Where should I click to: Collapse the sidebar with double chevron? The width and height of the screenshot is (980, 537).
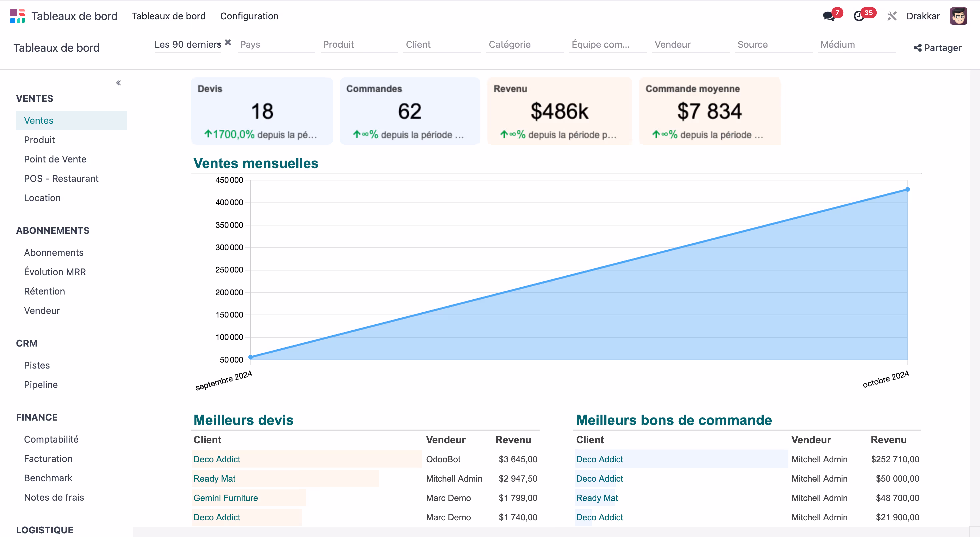(119, 83)
